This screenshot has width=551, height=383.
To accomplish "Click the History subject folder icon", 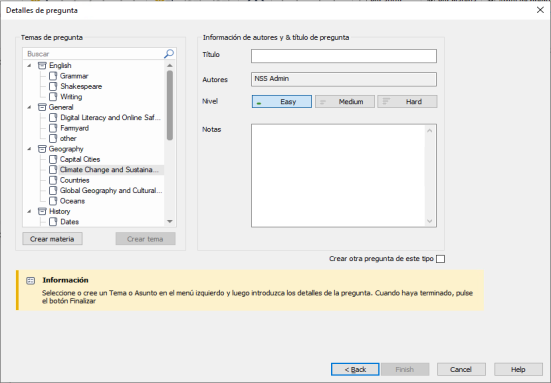I will 42,211.
